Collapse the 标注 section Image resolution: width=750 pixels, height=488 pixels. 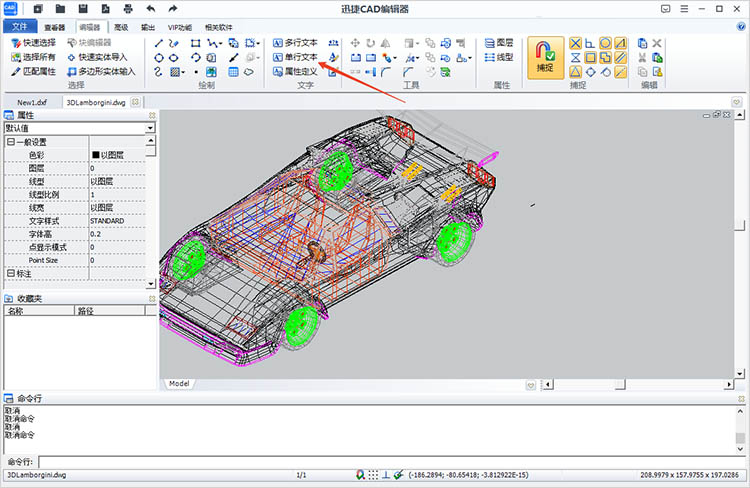coord(11,273)
